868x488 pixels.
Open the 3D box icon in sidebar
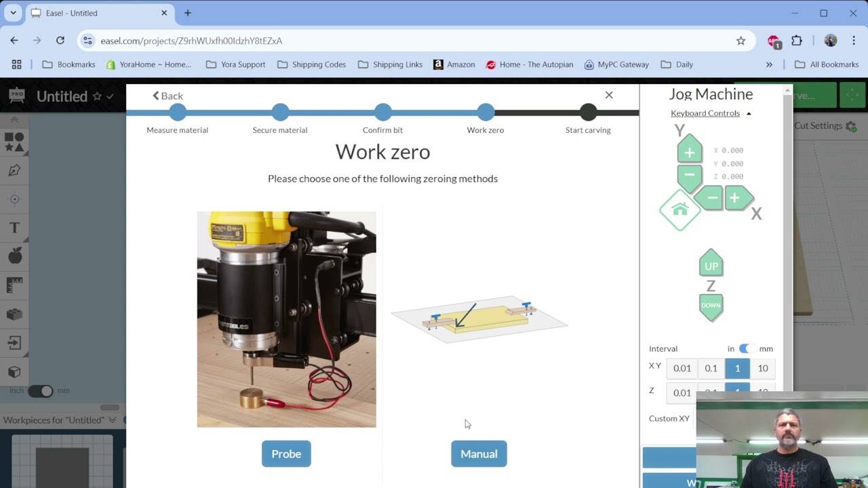click(14, 372)
